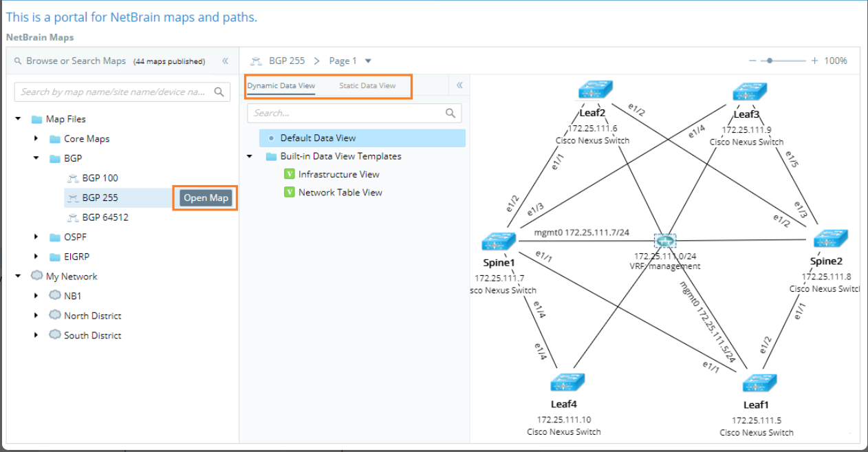Click the data view Search input field

click(347, 114)
